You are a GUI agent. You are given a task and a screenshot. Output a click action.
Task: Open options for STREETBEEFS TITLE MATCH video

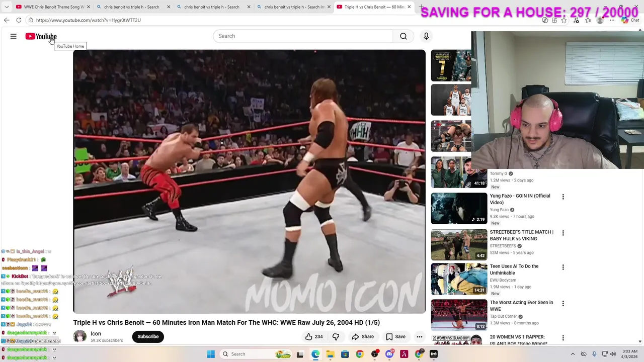coord(563,233)
